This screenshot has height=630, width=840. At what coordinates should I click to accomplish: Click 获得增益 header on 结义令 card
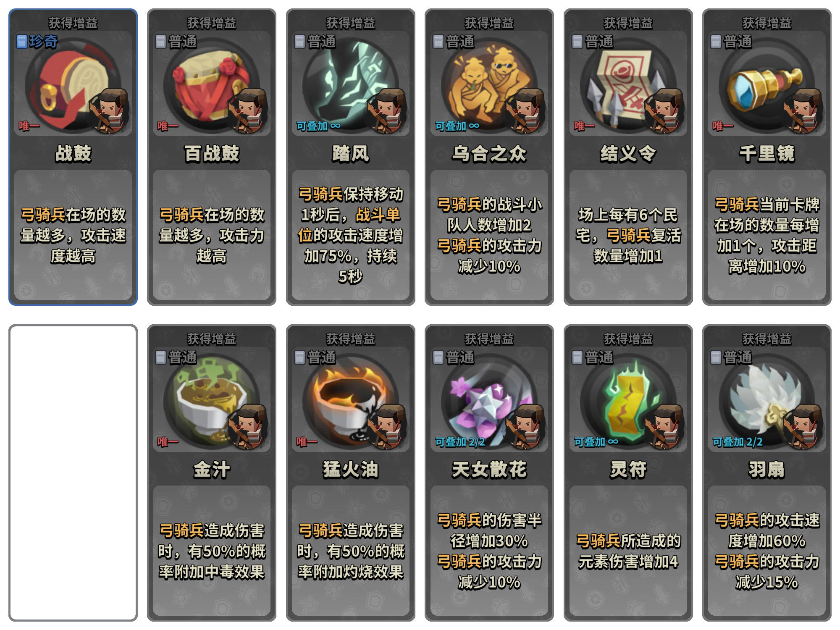[x=628, y=23]
